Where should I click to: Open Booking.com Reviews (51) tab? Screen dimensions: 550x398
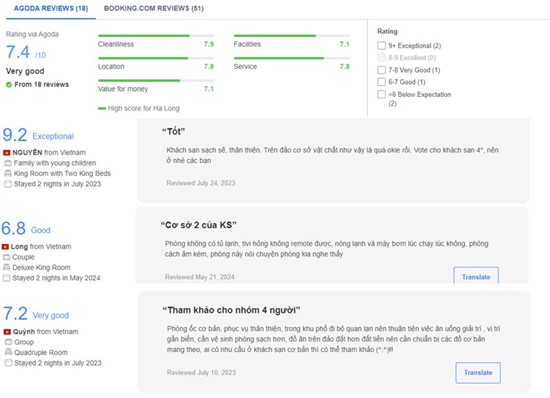154,8
